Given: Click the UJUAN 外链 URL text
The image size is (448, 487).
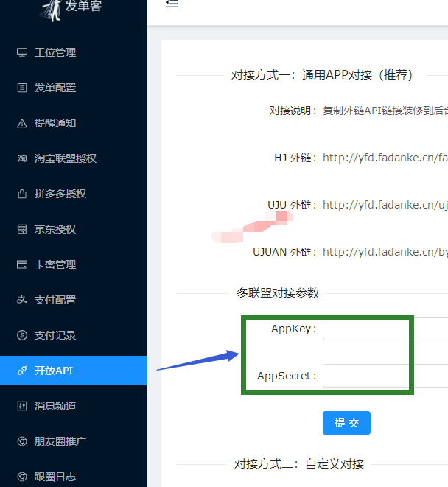Looking at the screenshot, I should (x=385, y=252).
